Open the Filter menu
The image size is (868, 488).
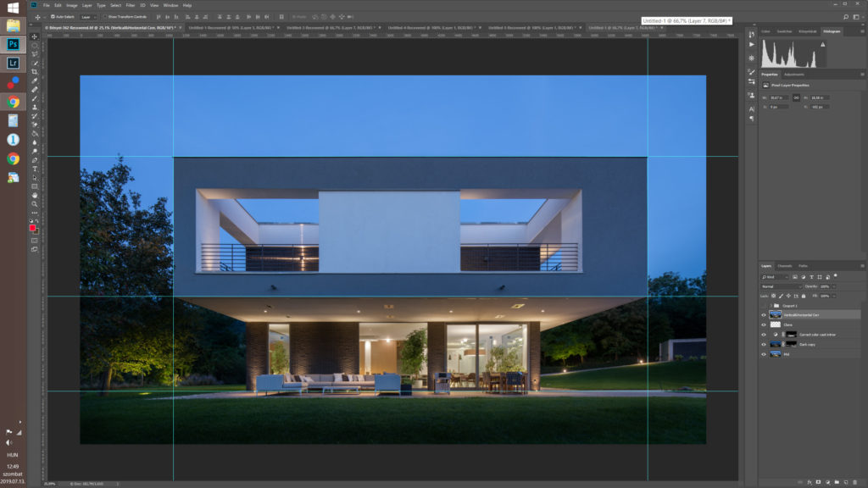click(131, 5)
